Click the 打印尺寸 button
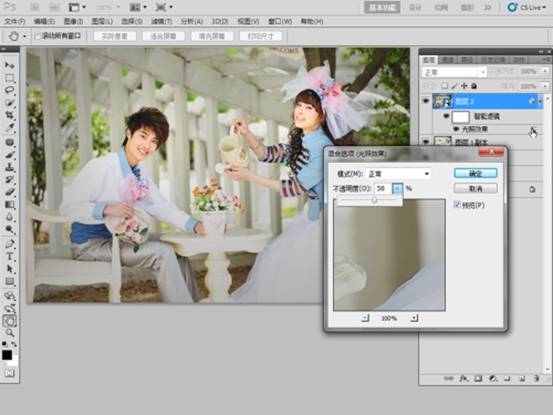 (x=260, y=36)
